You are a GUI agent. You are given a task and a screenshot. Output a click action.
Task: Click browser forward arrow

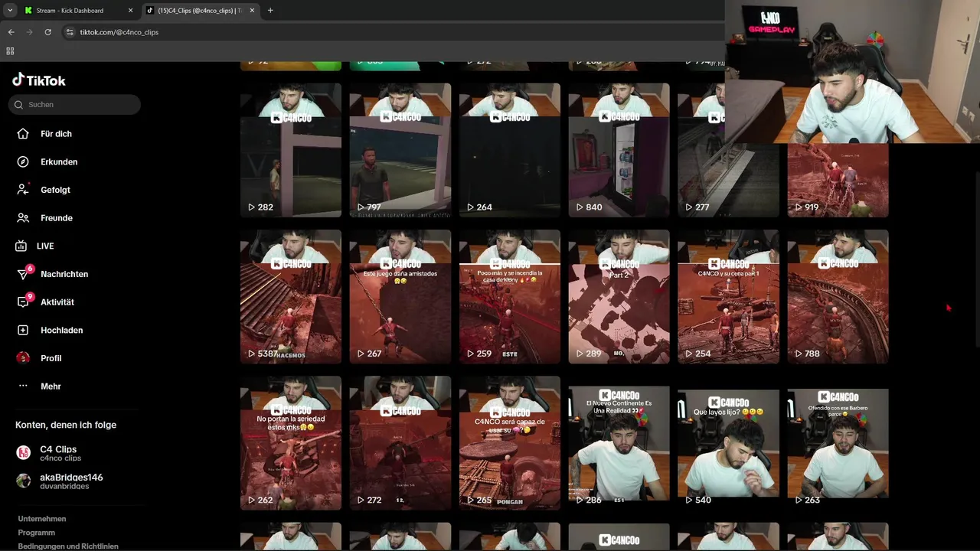(x=29, y=32)
